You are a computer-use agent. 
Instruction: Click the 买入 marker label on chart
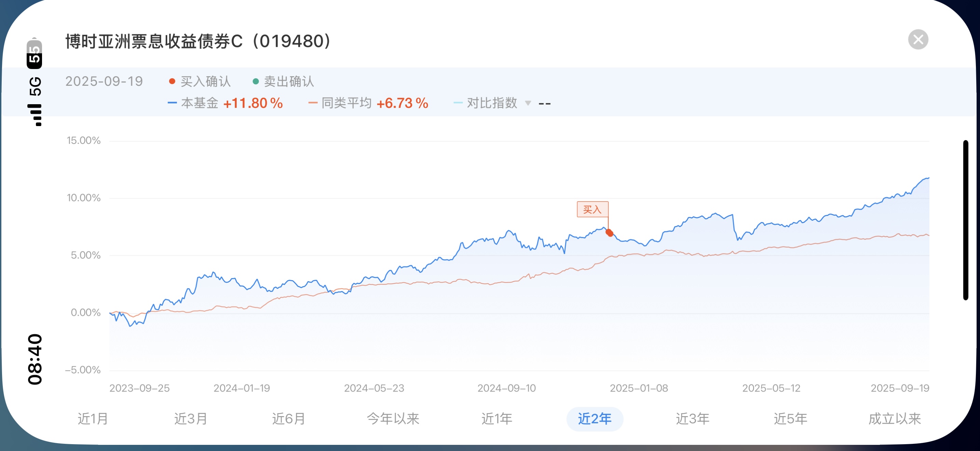coord(592,209)
